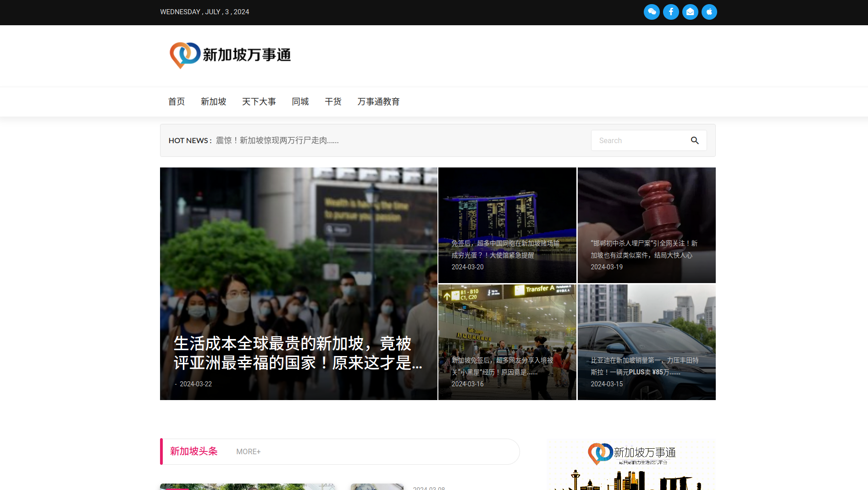Open the 免签后赌场输成穷光蛋 article thumbnail

pyautogui.click(x=507, y=225)
